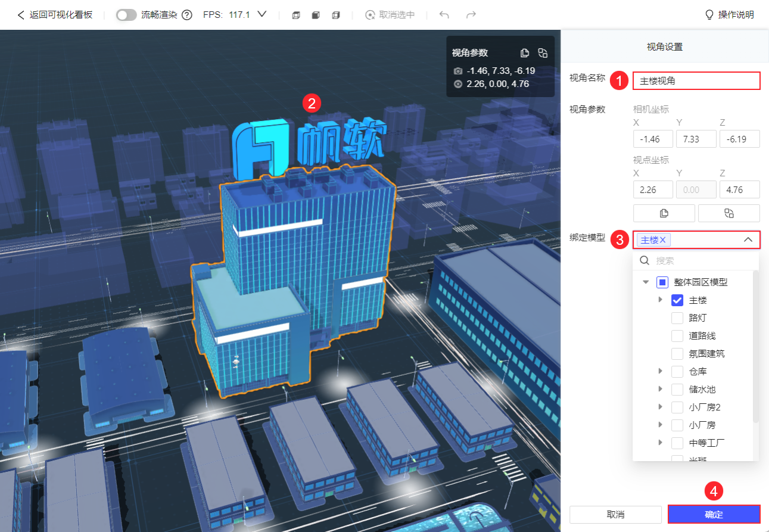
Task: Go back via 返回可视化看板
Action: pos(55,15)
